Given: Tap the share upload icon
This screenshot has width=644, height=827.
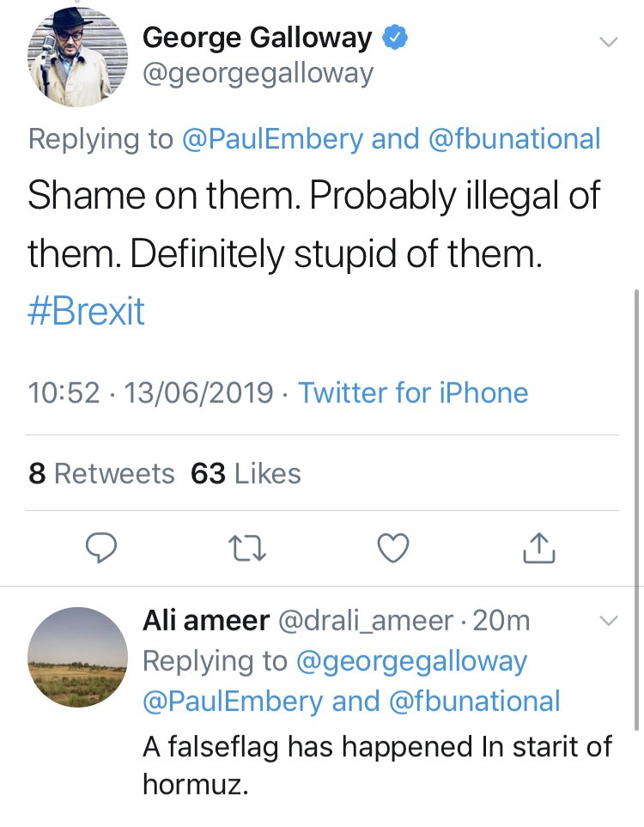Looking at the screenshot, I should point(538,547).
